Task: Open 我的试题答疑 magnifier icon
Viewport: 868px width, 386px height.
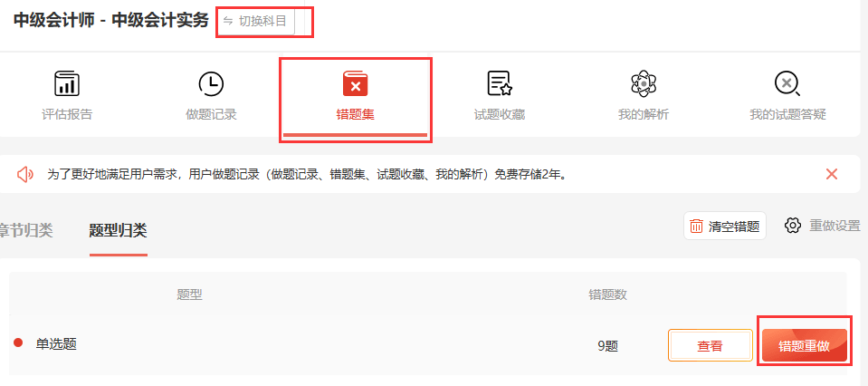Action: point(787,83)
